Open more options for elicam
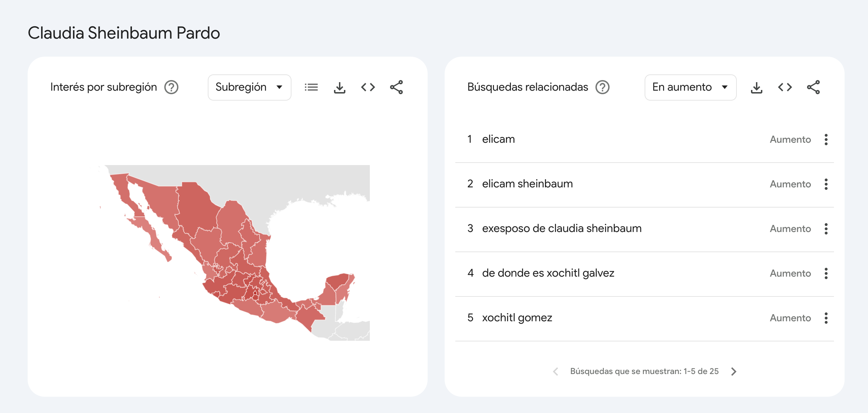The width and height of the screenshot is (868, 413). (x=826, y=140)
